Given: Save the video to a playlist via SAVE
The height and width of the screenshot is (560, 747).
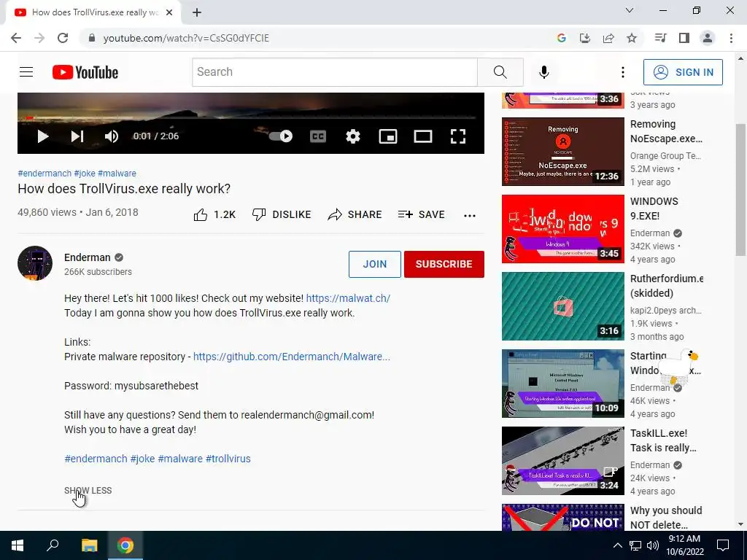Looking at the screenshot, I should tap(422, 215).
